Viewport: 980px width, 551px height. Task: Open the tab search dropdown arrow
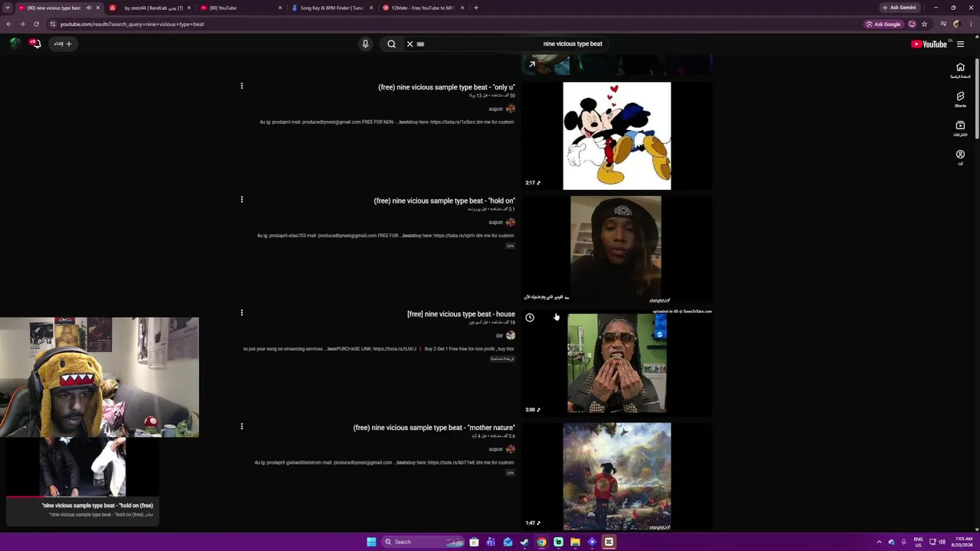pyautogui.click(x=8, y=8)
